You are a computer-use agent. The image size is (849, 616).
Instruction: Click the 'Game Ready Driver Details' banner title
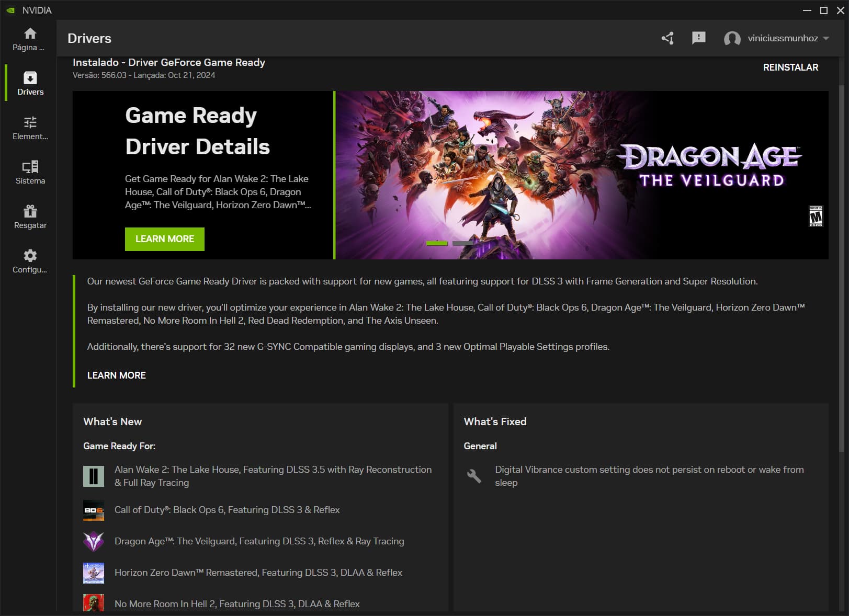tap(197, 131)
